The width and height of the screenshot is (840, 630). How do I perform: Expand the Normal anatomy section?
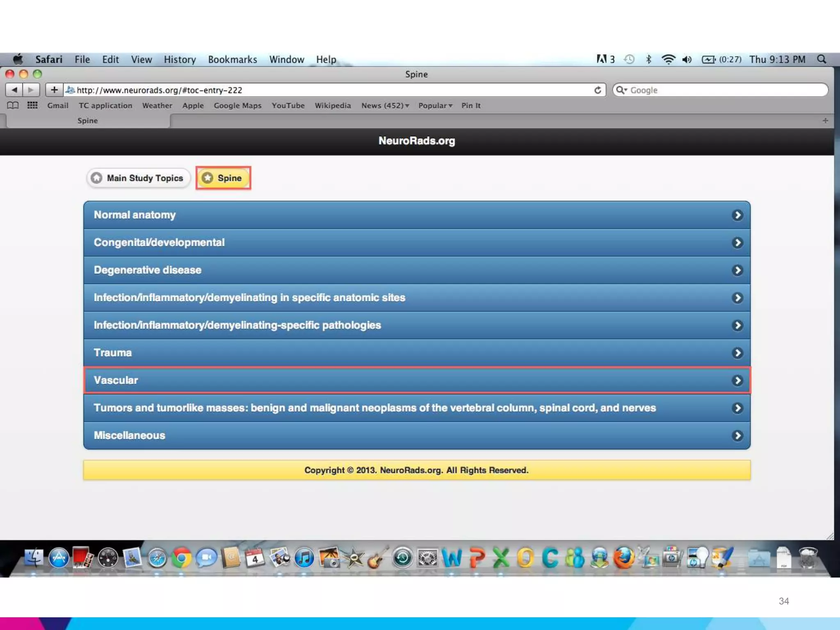point(417,215)
